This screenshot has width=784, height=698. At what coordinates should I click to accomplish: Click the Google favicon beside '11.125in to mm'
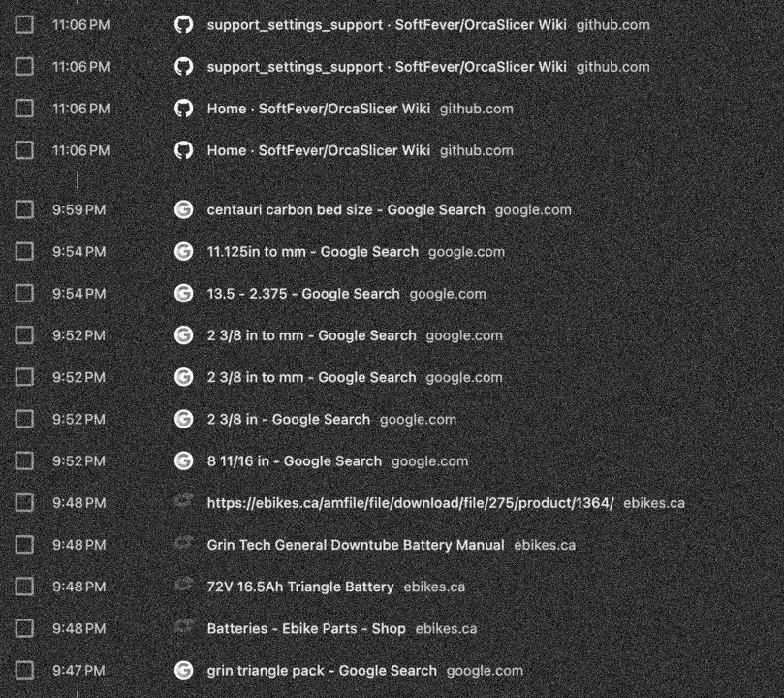coord(183,251)
